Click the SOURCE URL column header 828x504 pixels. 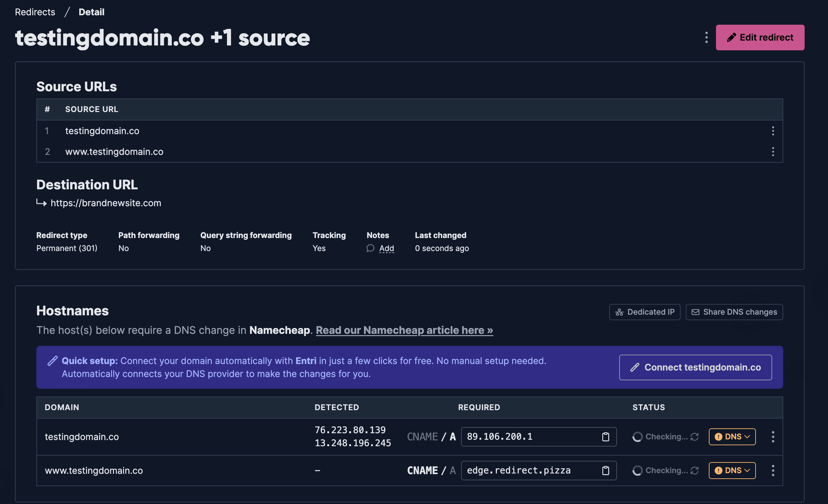pos(92,109)
